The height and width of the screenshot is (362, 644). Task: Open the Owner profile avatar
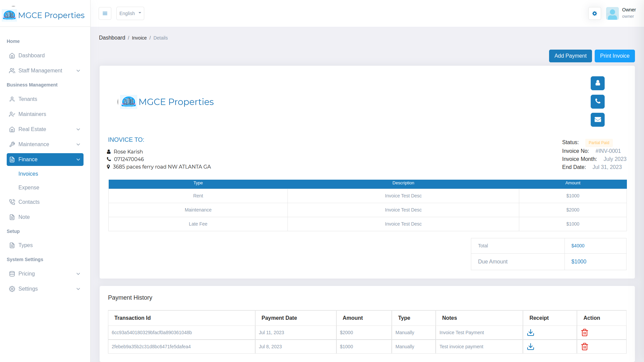coord(612,13)
